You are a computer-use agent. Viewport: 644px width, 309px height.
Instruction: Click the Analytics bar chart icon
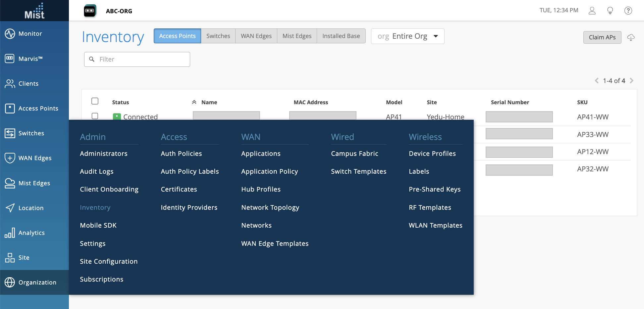pos(10,233)
